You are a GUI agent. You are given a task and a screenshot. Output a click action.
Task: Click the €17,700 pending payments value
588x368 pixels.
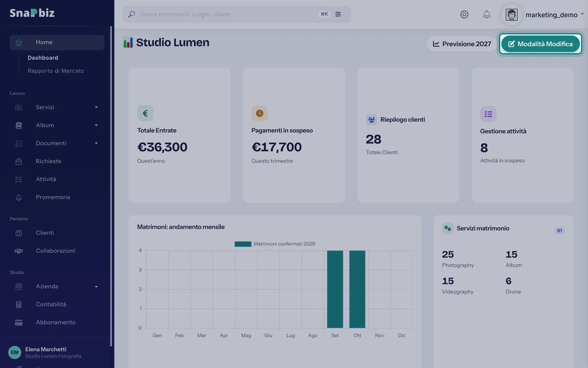point(276,147)
